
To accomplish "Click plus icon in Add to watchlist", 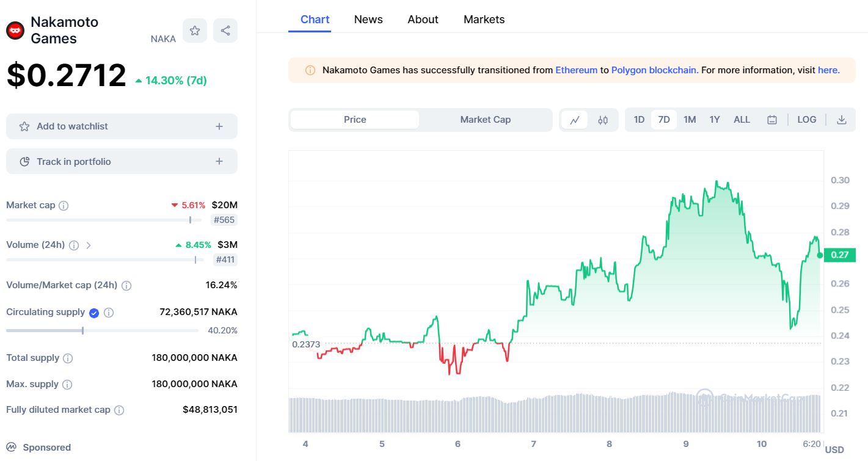I will (219, 126).
